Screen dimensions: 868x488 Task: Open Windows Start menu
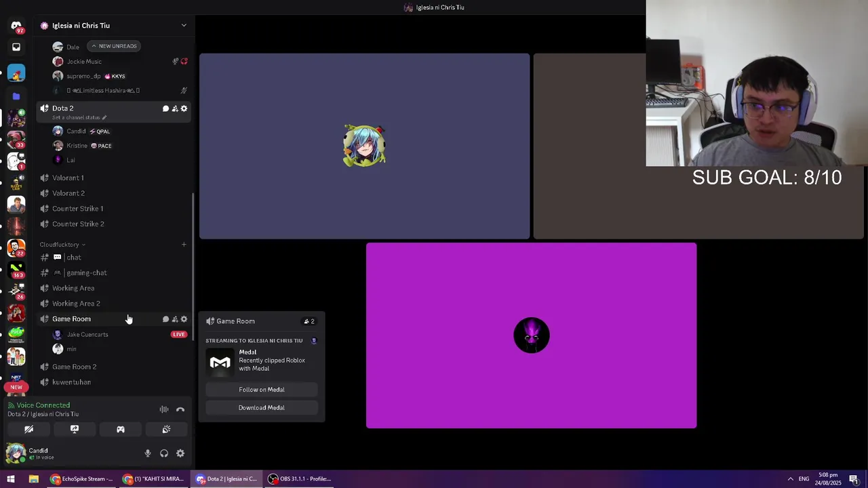pyautogui.click(x=11, y=479)
